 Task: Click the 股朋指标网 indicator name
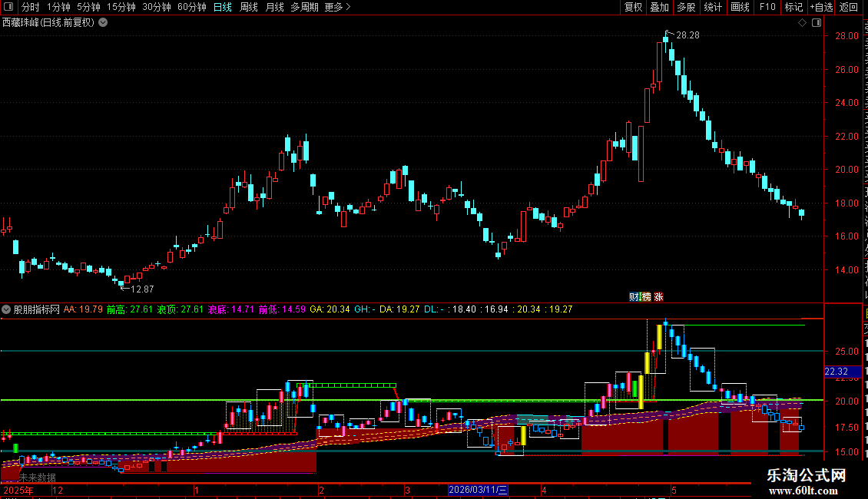tap(37, 310)
